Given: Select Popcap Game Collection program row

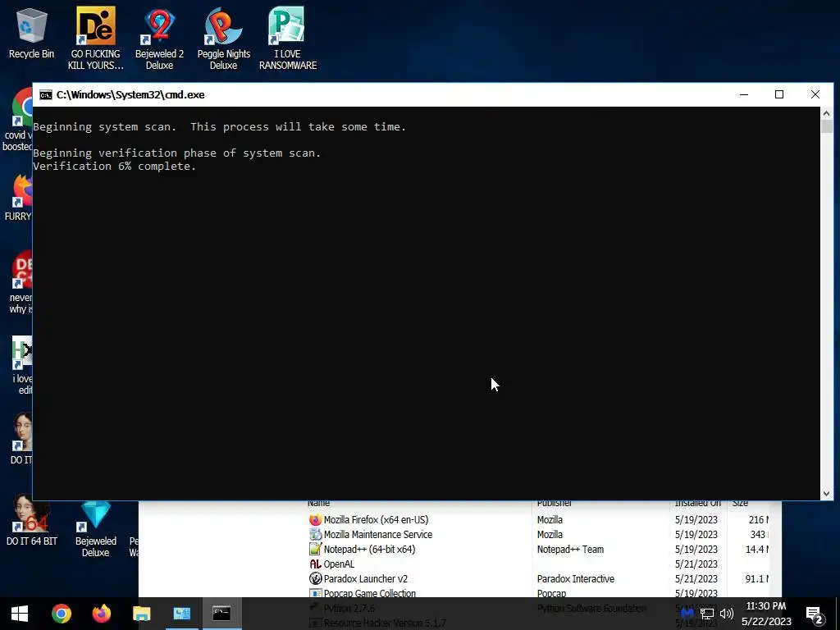Looking at the screenshot, I should 538,593.
